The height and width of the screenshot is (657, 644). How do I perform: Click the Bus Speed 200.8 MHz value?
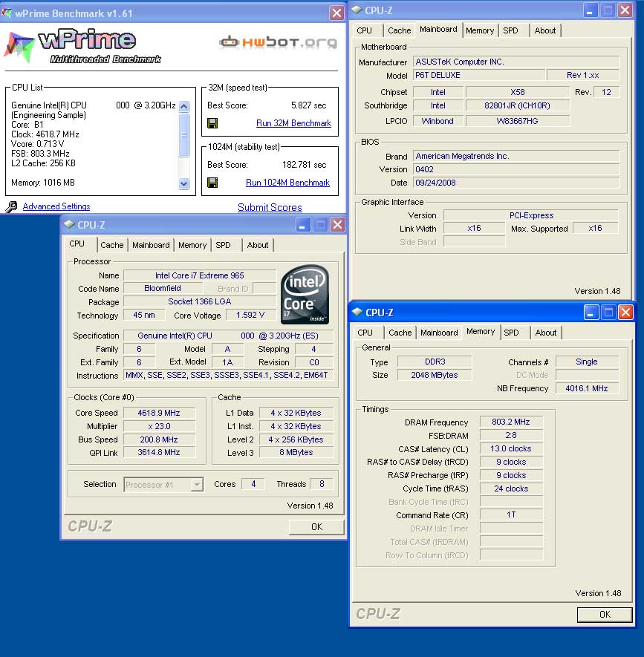coord(159,439)
